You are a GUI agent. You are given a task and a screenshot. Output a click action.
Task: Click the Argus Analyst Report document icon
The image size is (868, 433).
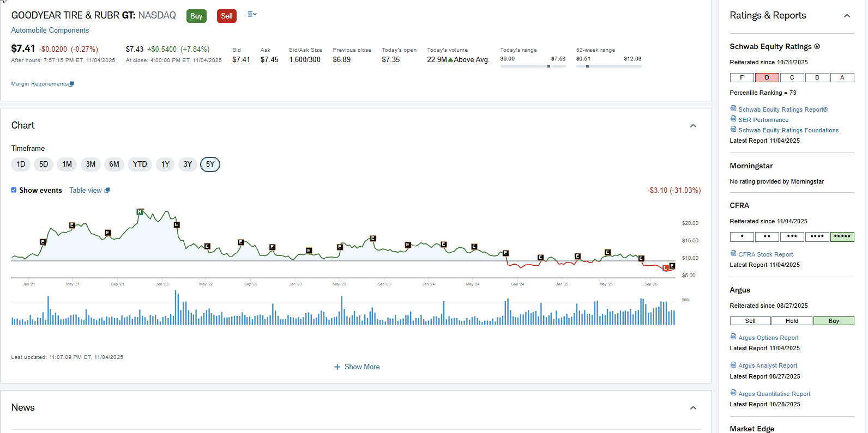733,365
